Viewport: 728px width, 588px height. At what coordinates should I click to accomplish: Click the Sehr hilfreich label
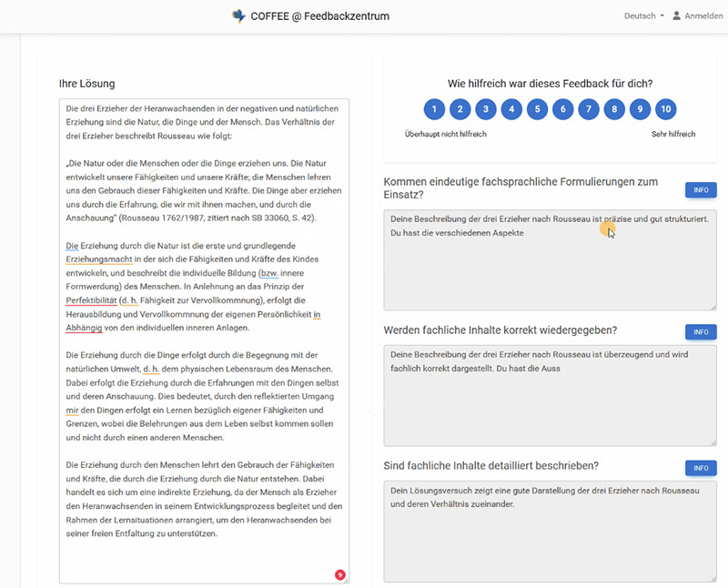[x=673, y=134]
